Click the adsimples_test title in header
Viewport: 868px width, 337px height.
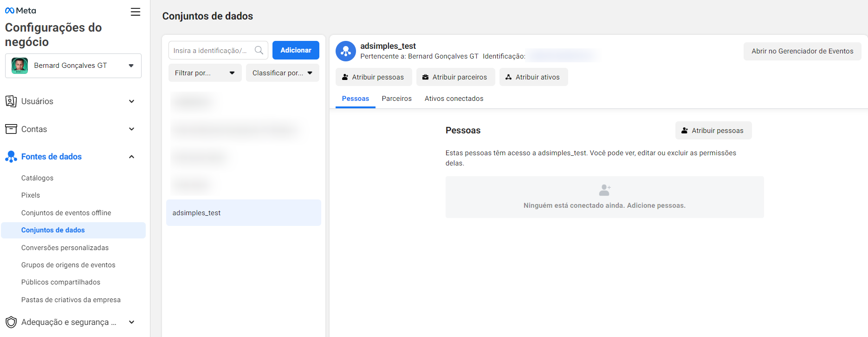coord(388,46)
